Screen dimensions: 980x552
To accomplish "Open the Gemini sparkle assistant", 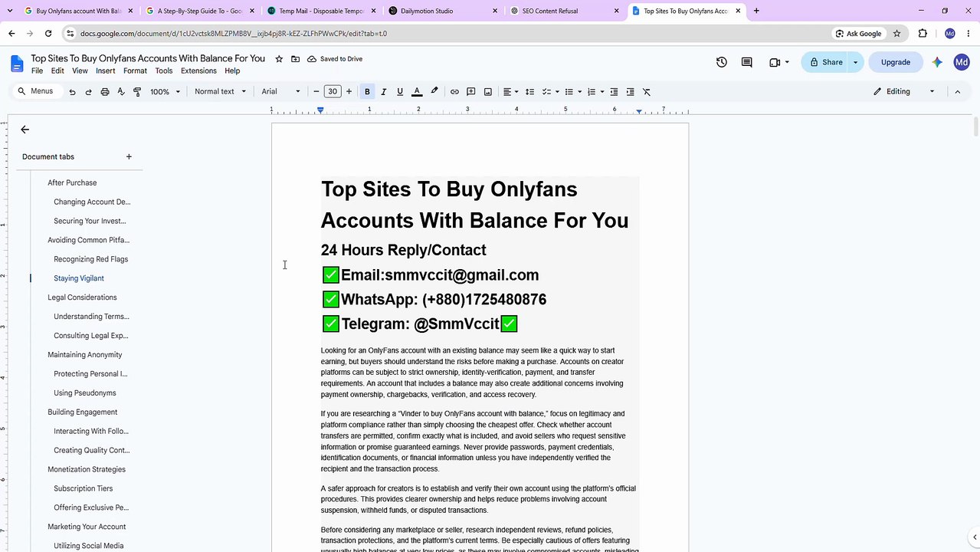I will click(937, 62).
